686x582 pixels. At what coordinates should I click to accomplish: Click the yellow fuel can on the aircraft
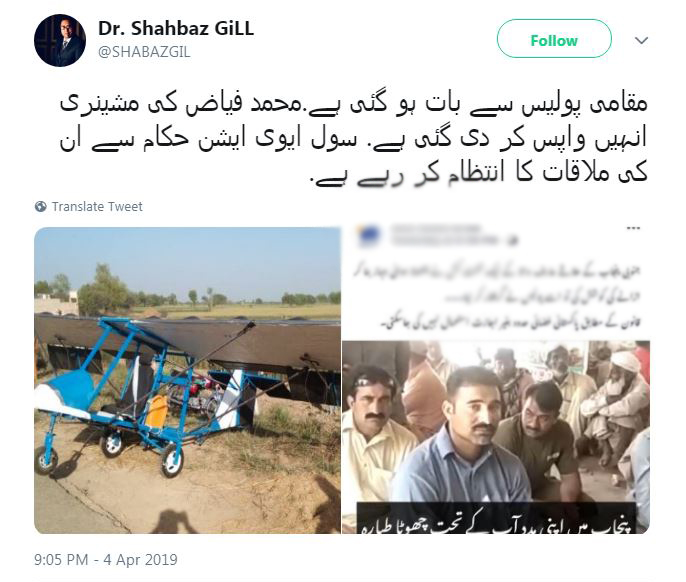pyautogui.click(x=157, y=411)
